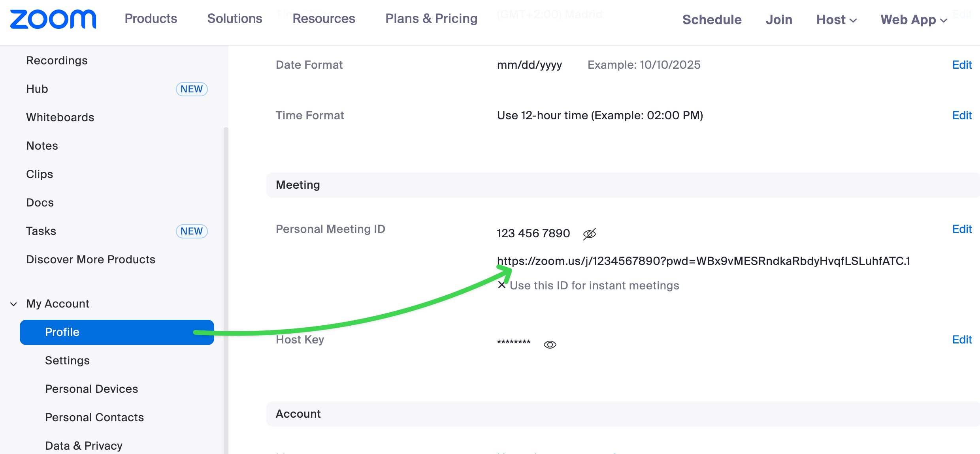The image size is (980, 454).
Task: Click the sidebar vertical scrollbar
Action: pyautogui.click(x=226, y=276)
